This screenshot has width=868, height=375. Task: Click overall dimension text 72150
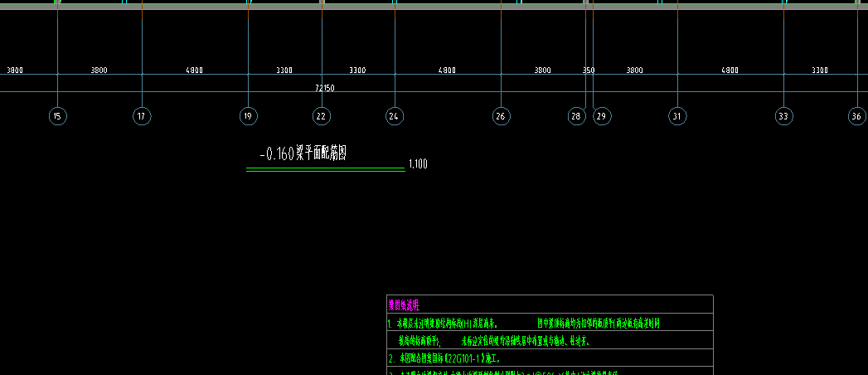(x=325, y=88)
